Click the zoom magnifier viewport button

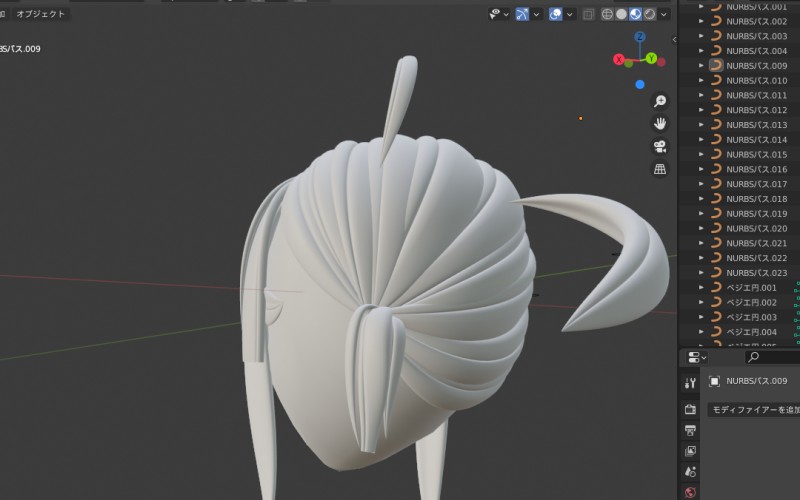(x=660, y=101)
